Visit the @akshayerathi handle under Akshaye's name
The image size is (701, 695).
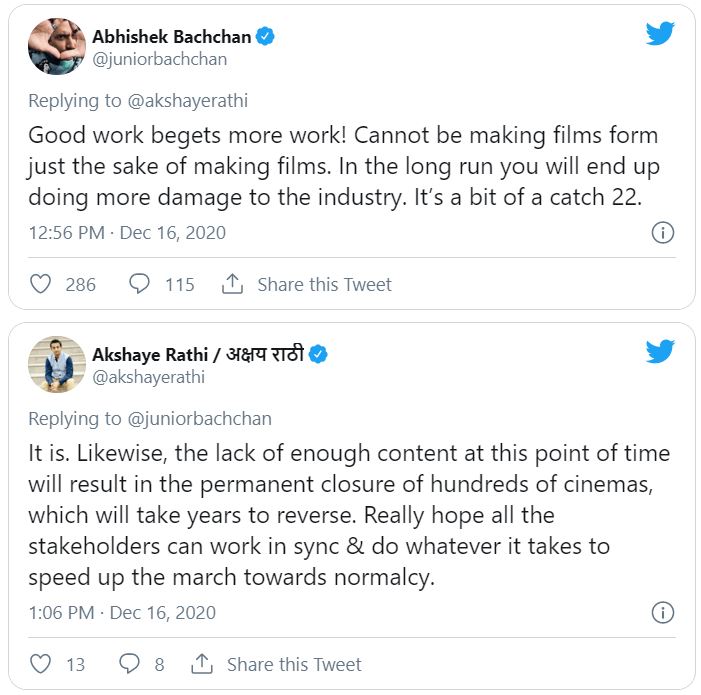[x=148, y=377]
